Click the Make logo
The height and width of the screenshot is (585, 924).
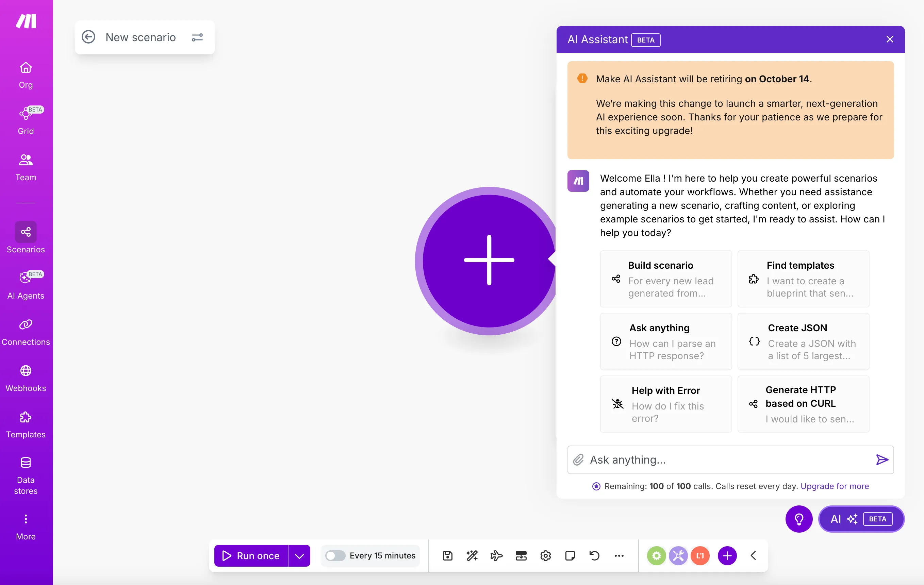point(26,21)
